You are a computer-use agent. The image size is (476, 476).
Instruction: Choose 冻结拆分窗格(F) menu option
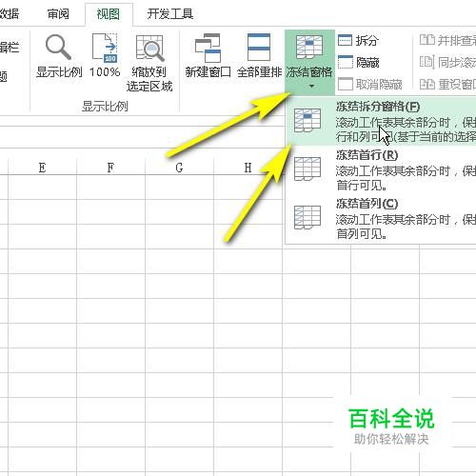pos(381,121)
